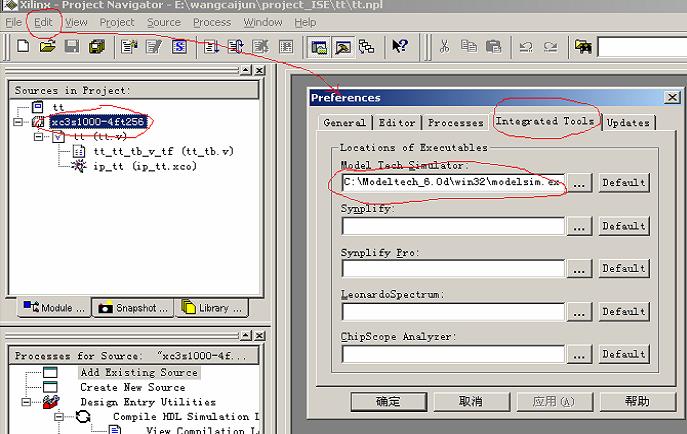Click Default button for Synplify

click(624, 226)
